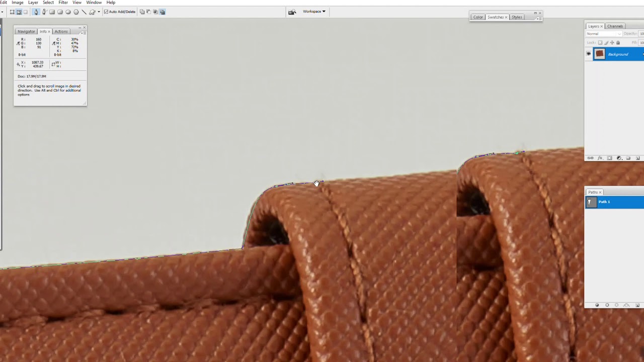Select the Freeform Pen tool icon
This screenshot has height=362, width=644.
pos(44,12)
